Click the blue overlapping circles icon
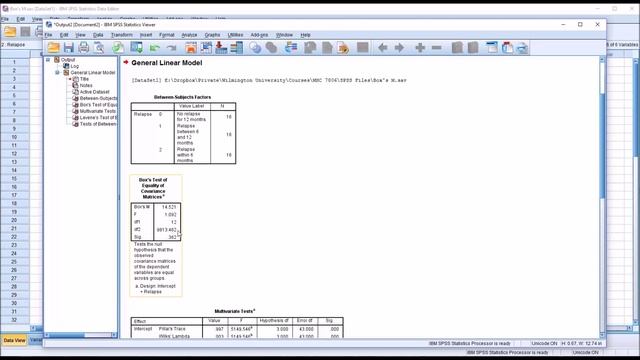The height and width of the screenshot is (360, 640). pyautogui.click(x=256, y=48)
